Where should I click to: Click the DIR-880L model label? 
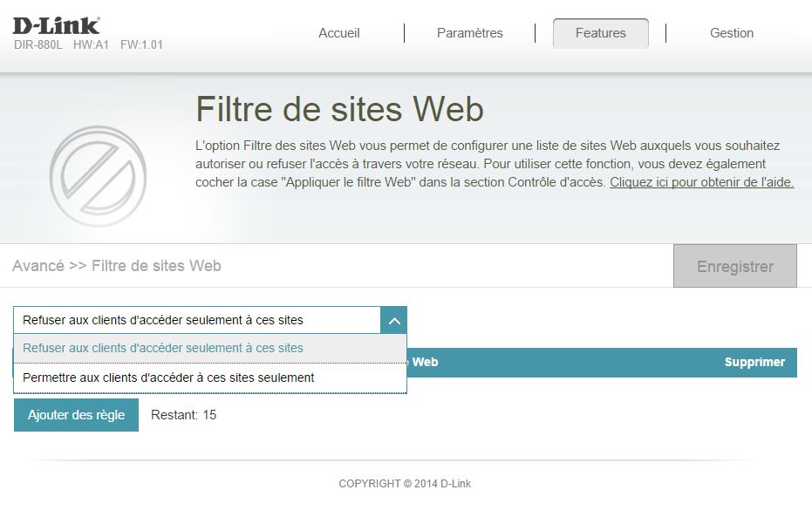tap(39, 44)
